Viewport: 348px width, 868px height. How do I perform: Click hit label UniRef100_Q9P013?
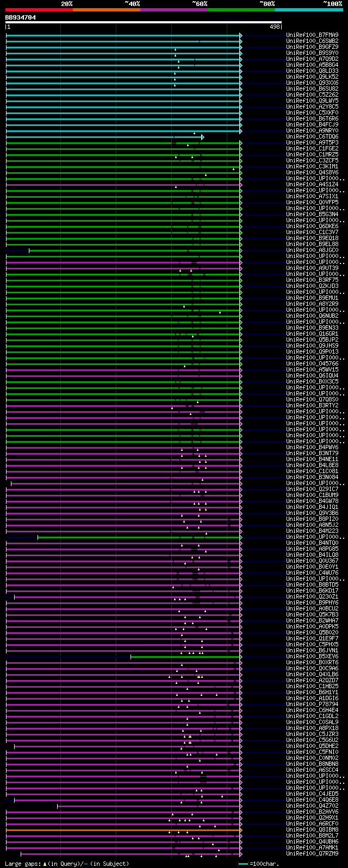tap(312, 352)
